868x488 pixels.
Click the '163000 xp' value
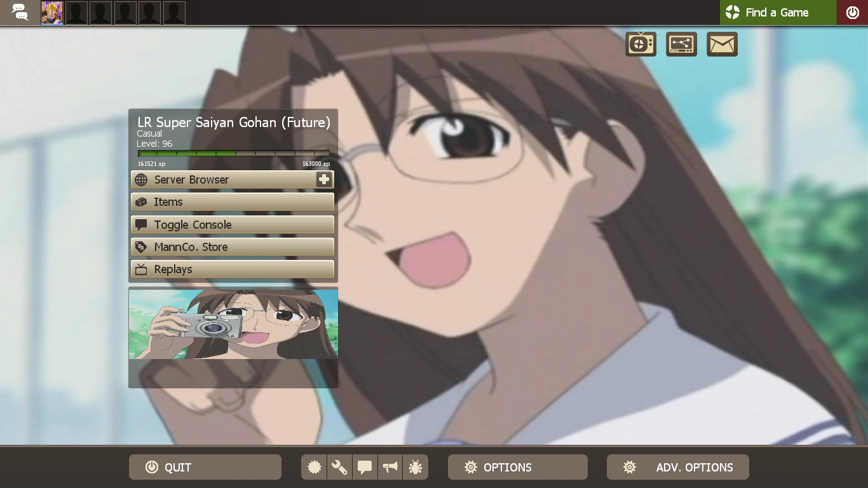click(x=316, y=164)
